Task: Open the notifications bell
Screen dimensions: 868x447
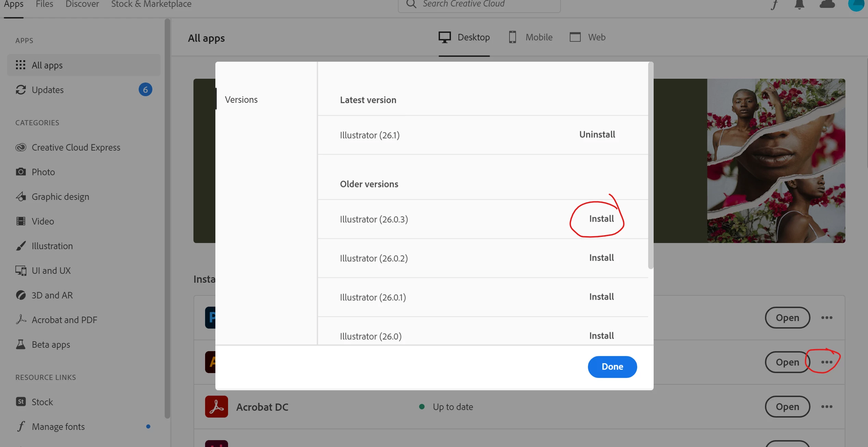Action: (x=799, y=4)
